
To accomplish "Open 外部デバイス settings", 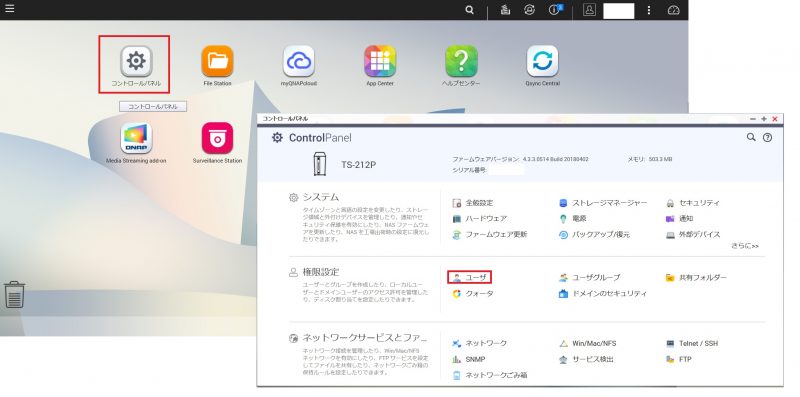I will (693, 235).
